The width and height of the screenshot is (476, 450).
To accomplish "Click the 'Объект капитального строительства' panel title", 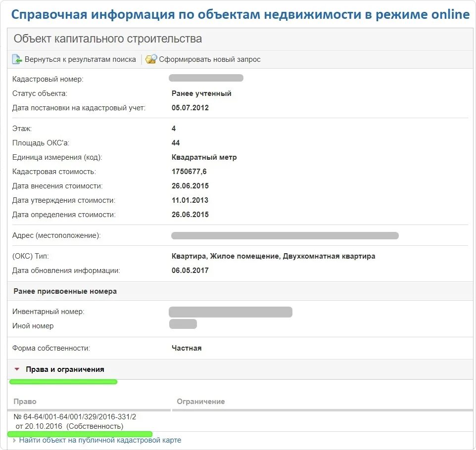I will click(x=108, y=39).
